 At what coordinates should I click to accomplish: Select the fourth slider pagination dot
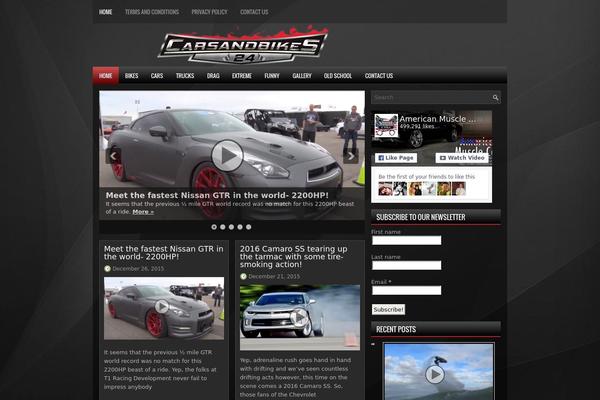240,227
